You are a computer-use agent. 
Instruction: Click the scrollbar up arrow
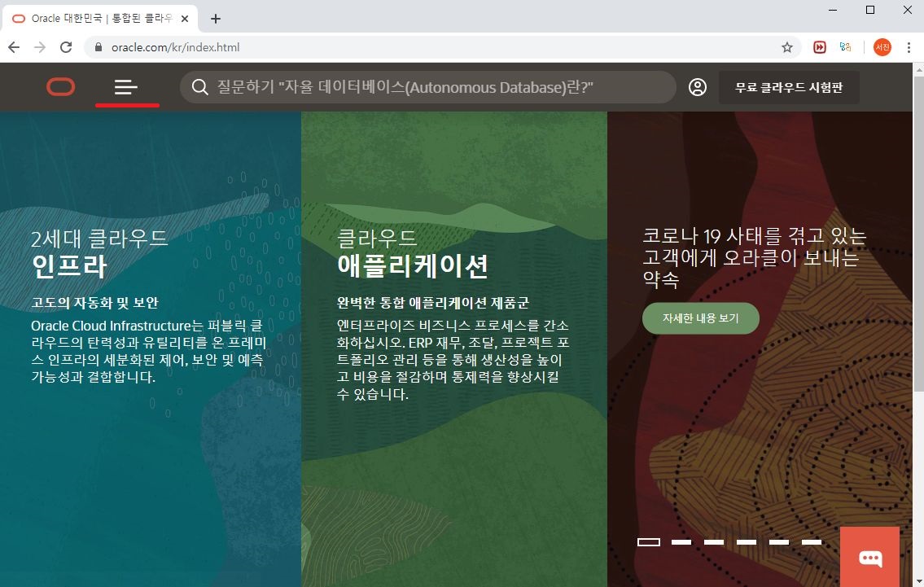point(918,68)
